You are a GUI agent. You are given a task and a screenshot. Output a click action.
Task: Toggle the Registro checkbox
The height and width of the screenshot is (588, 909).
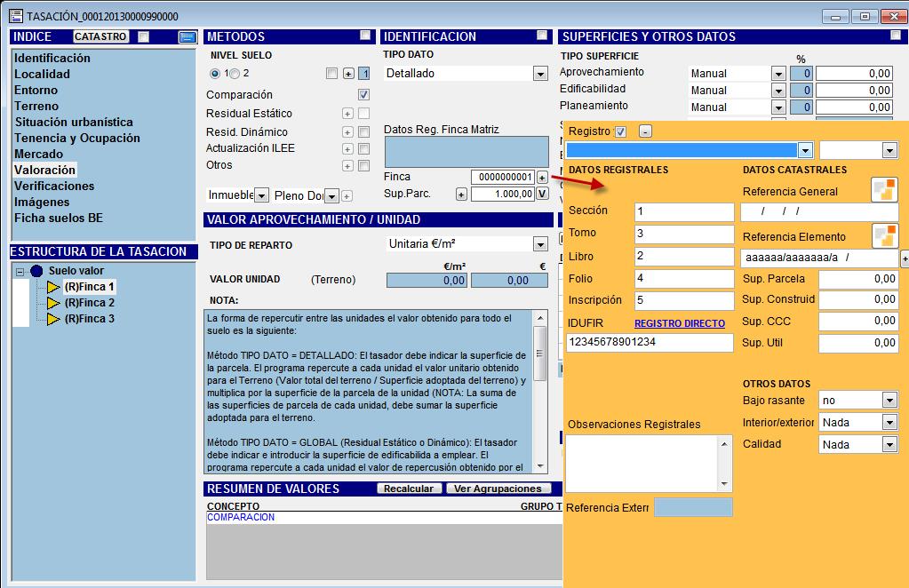coord(620,131)
